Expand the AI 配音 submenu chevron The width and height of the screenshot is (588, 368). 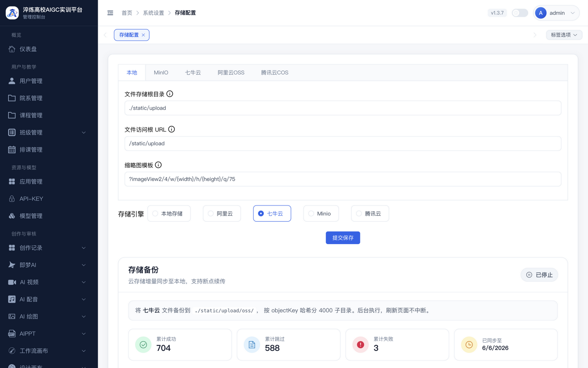tap(84, 299)
